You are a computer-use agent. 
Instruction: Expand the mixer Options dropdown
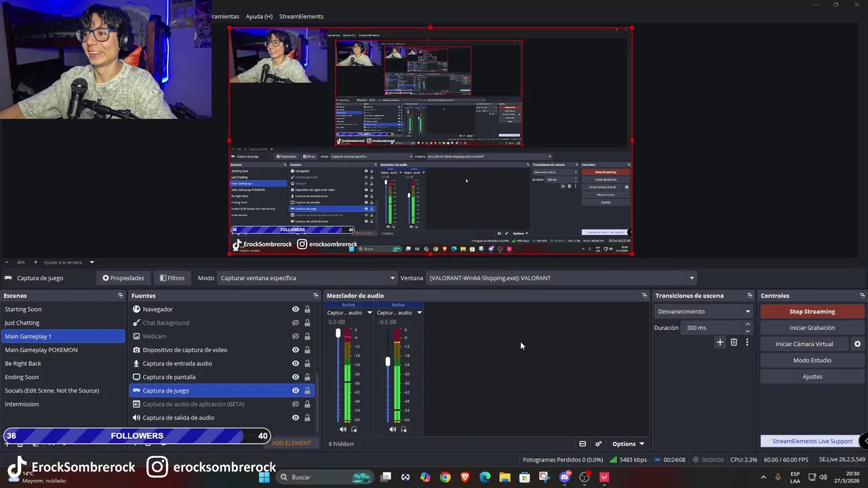coord(628,444)
